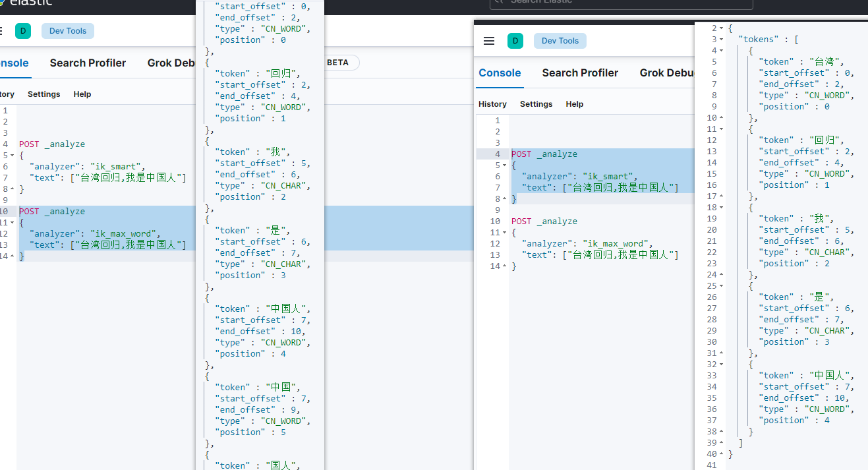Open the Grok Debugger tab in the left window

[171, 63]
